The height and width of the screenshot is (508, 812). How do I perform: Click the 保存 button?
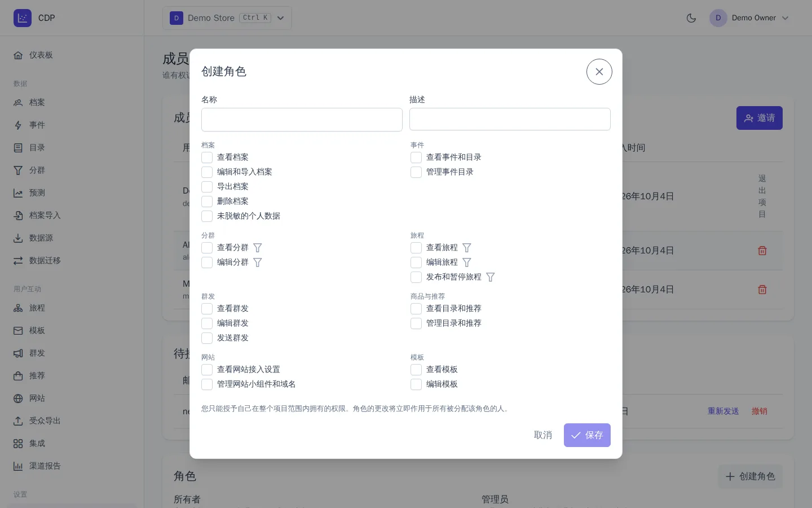(x=587, y=435)
